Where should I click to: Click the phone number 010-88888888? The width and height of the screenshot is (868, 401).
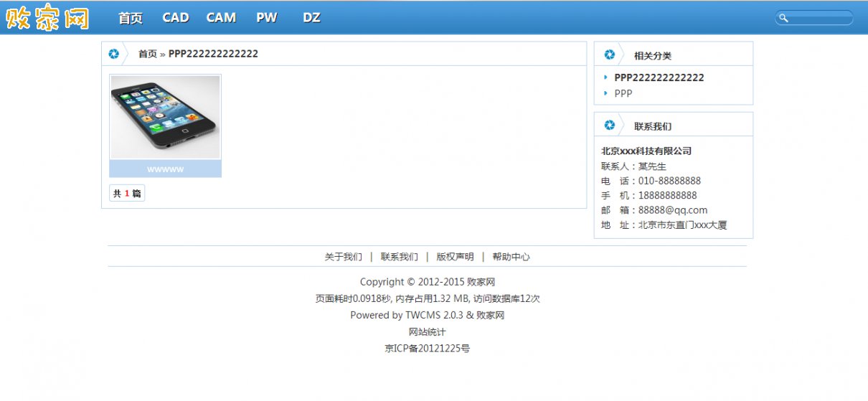[x=669, y=181]
